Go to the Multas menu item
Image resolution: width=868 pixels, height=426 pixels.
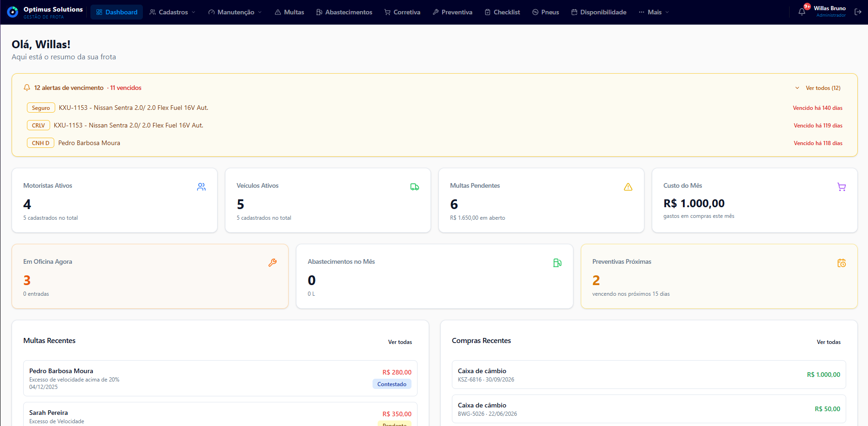pos(289,12)
